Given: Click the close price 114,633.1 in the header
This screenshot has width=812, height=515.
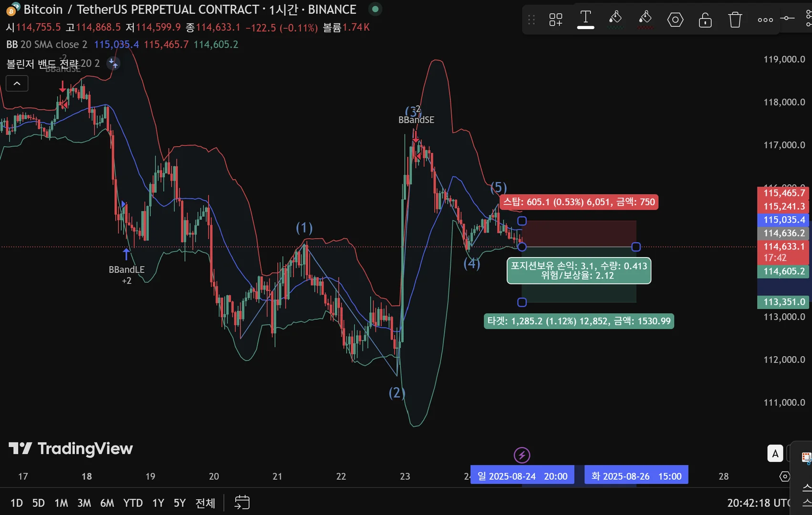Looking at the screenshot, I should (x=218, y=28).
